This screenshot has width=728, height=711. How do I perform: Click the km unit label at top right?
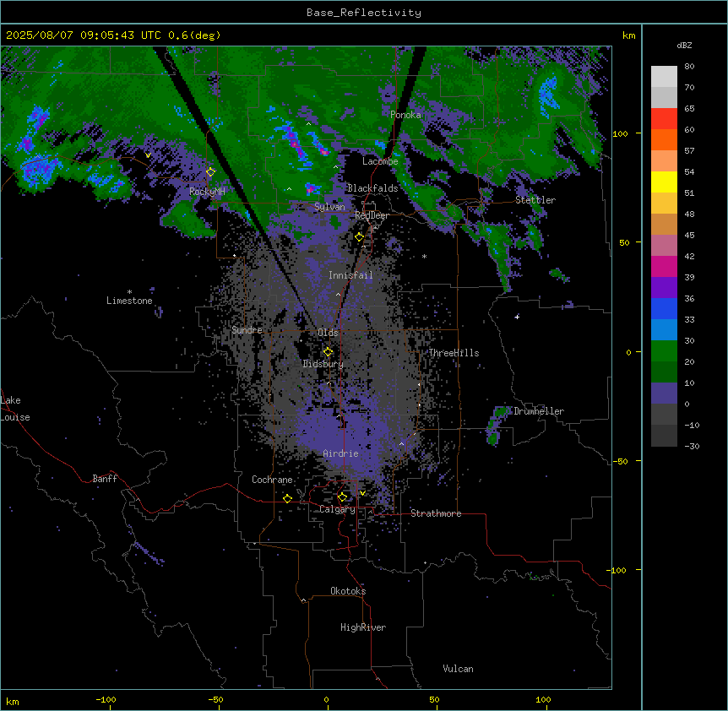(629, 35)
